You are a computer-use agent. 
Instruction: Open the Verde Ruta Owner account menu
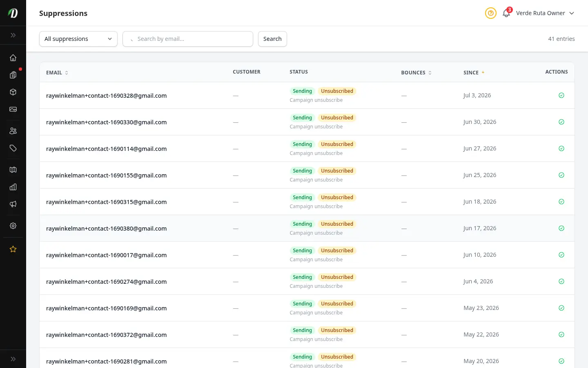(x=545, y=13)
